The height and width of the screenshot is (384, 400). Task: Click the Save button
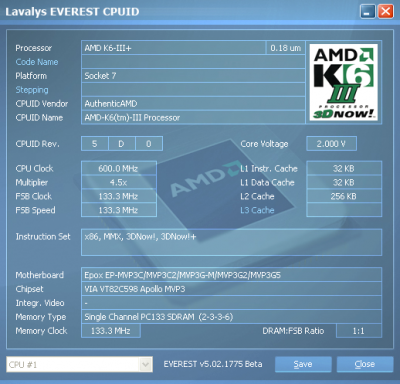(303, 364)
